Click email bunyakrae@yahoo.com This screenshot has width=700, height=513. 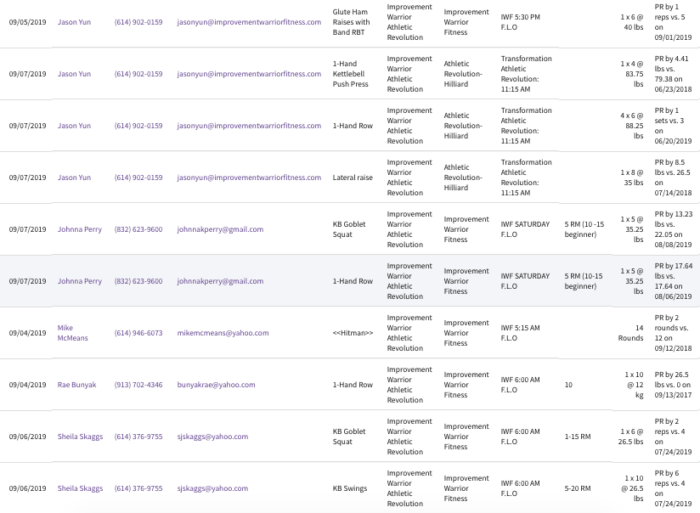(216, 384)
